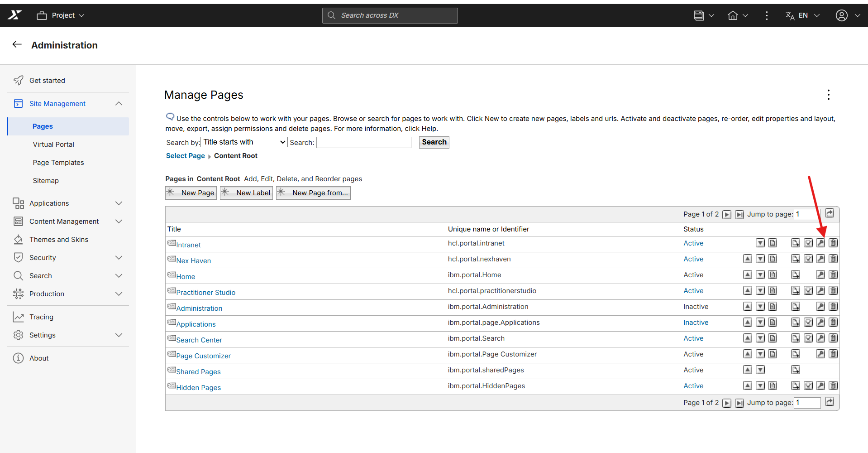Select Page Templates in sidebar
This screenshot has height=453, width=868.
(58, 163)
